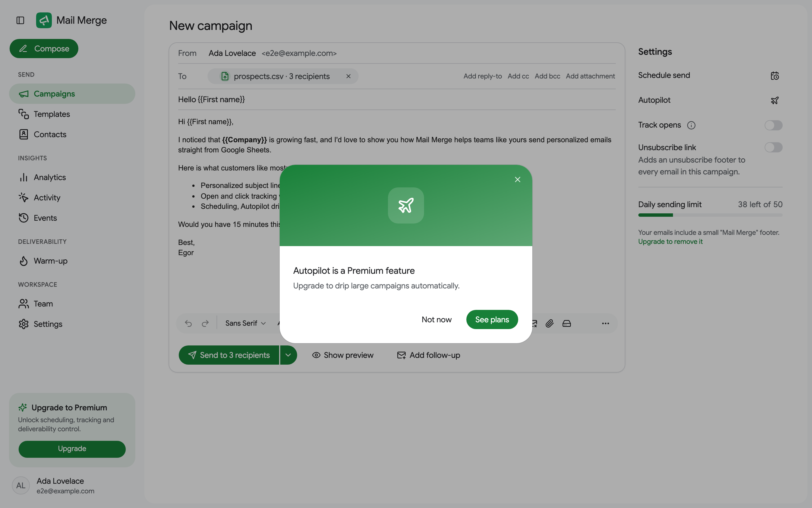
Task: Collapse the sidebar with panel icon
Action: click(x=20, y=20)
